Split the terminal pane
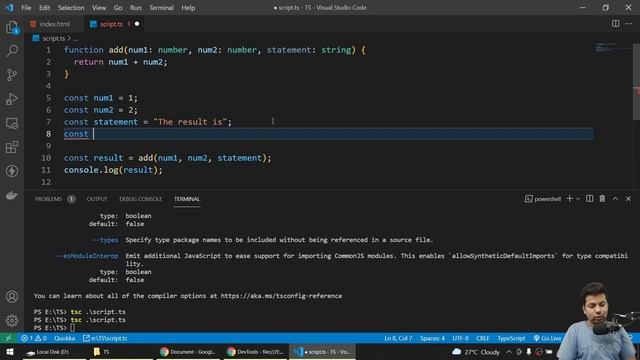Screen dimensions: 640x360 coord(589,199)
